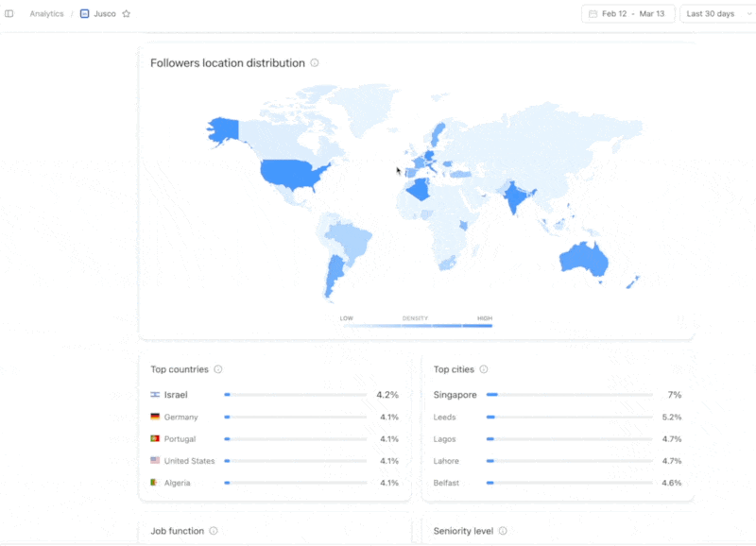This screenshot has height=546, width=756.
Task: Click the United States on the map
Action: click(x=291, y=175)
